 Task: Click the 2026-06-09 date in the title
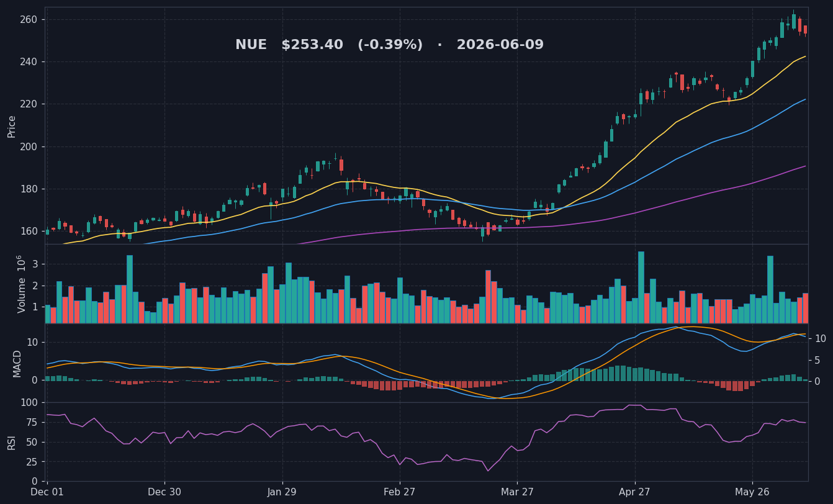(x=500, y=45)
